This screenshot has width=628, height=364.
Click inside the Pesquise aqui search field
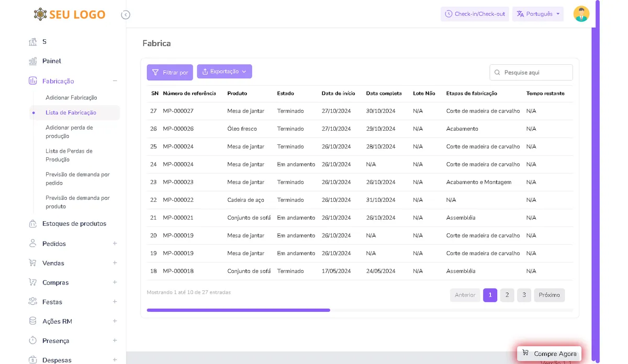tap(531, 72)
